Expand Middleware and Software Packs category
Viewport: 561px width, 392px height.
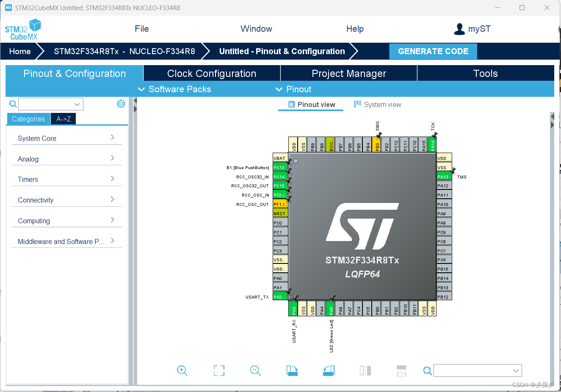point(66,241)
